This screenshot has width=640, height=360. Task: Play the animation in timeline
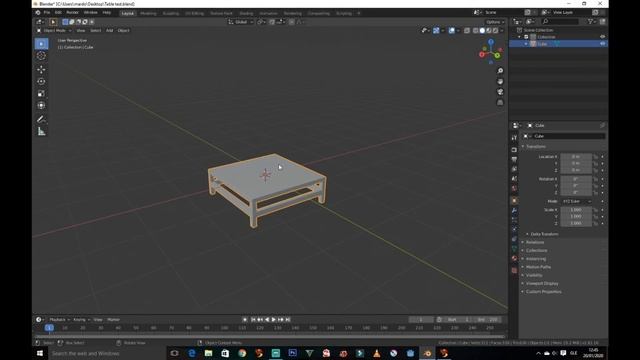(273, 320)
